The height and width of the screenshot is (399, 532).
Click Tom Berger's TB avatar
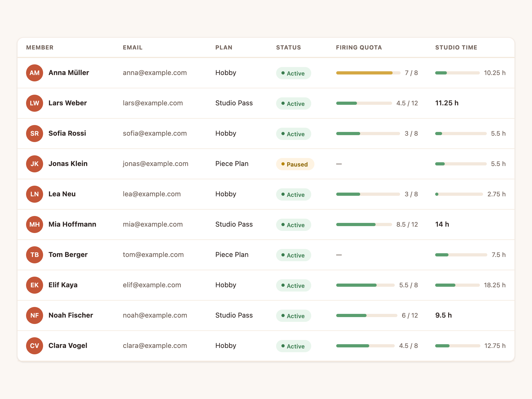35,255
